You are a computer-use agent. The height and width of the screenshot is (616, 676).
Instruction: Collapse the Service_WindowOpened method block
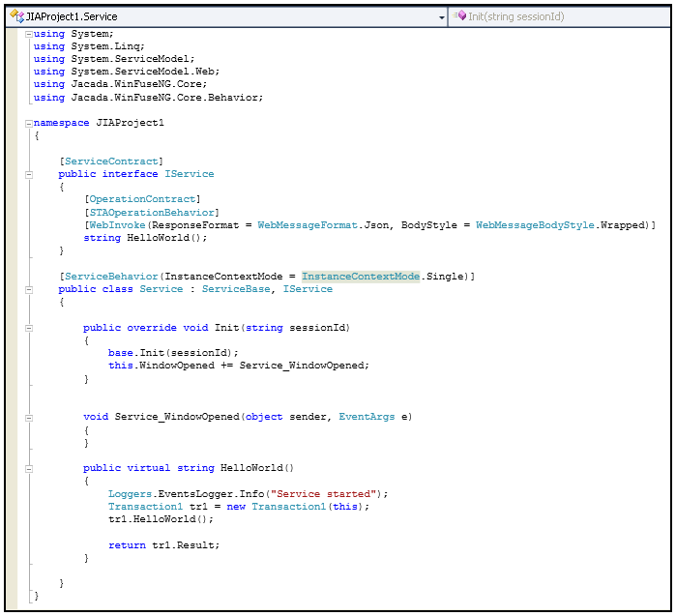click(29, 418)
